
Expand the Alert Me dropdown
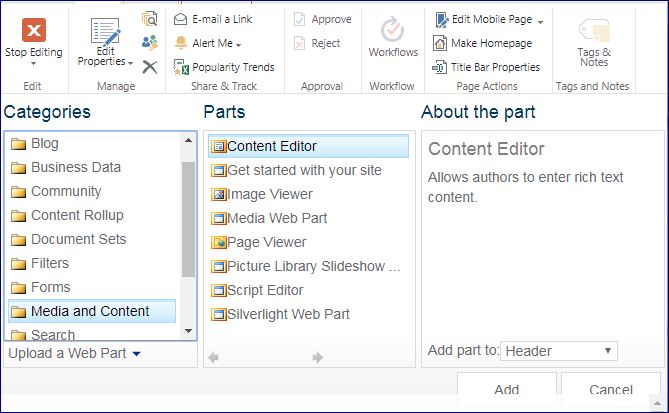(239, 44)
